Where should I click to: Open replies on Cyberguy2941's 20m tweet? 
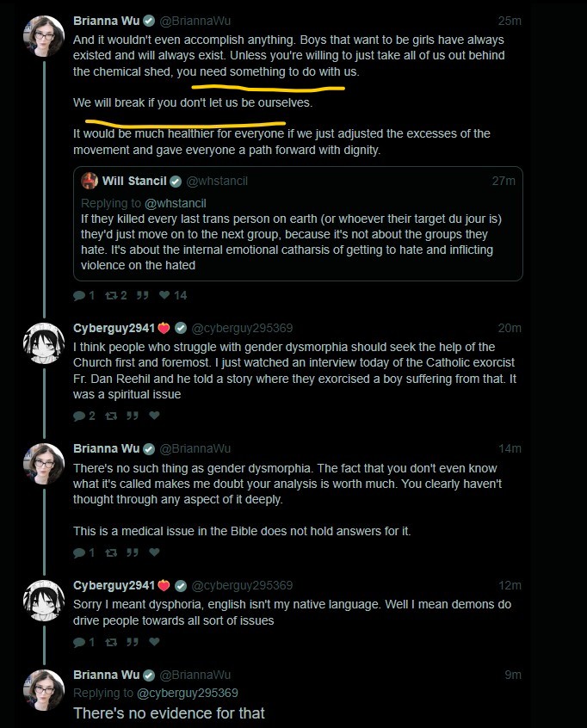[x=79, y=416]
